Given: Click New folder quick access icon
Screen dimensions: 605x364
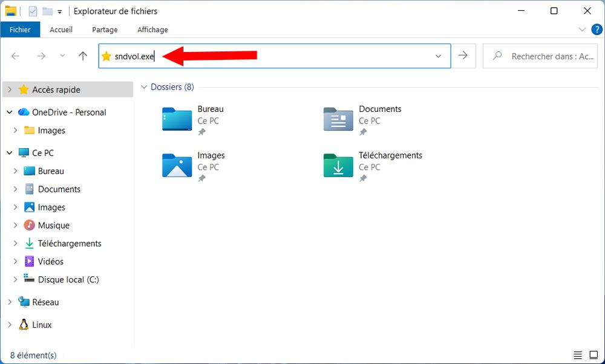Looking at the screenshot, I should click(47, 11).
